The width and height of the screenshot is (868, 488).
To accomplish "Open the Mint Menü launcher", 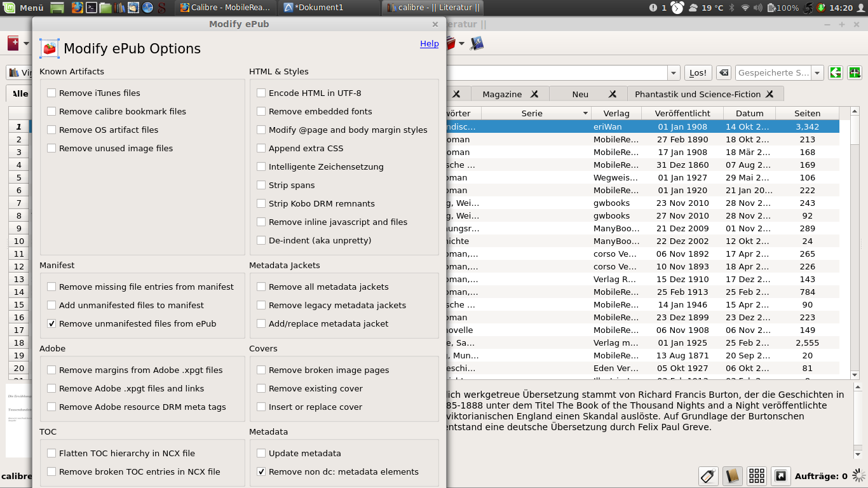I will click(24, 8).
